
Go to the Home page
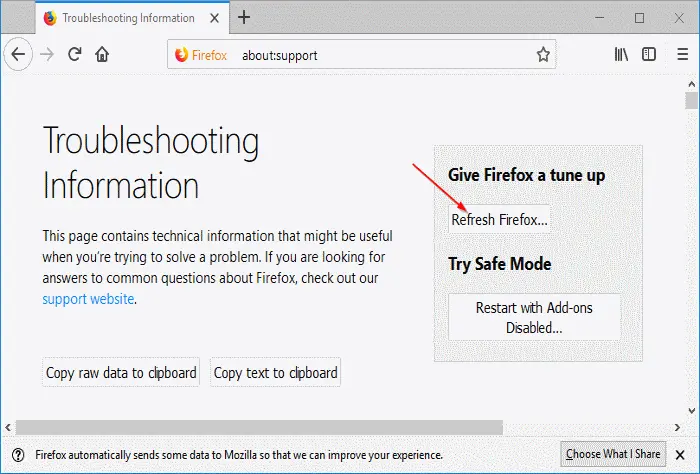tap(102, 55)
